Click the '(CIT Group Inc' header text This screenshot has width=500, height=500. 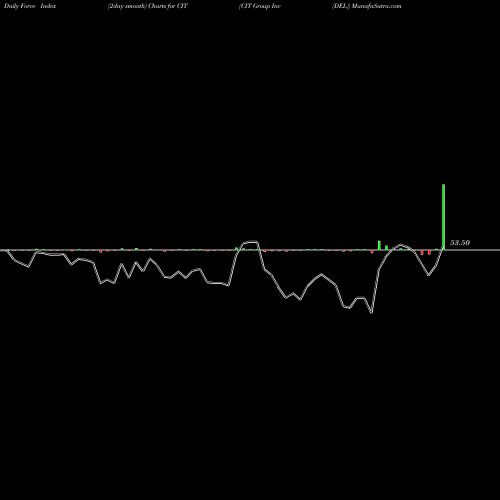click(x=260, y=6)
